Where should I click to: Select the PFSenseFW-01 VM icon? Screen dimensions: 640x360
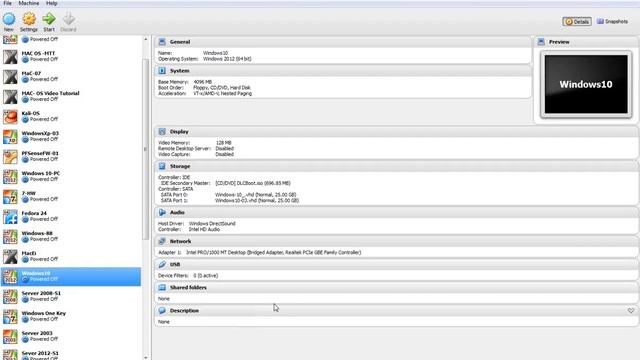click(10, 157)
